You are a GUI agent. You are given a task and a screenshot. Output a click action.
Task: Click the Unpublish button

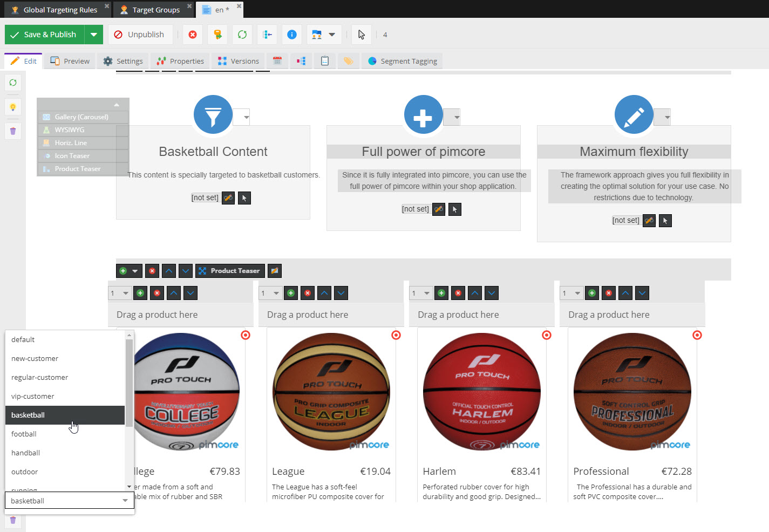pyautogui.click(x=140, y=35)
